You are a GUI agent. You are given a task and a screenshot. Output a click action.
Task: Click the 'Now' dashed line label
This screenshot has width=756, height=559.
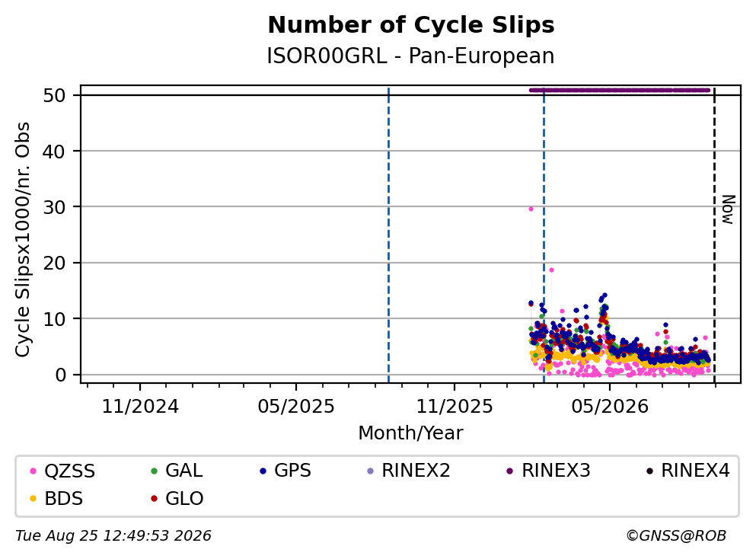pyautogui.click(x=728, y=209)
